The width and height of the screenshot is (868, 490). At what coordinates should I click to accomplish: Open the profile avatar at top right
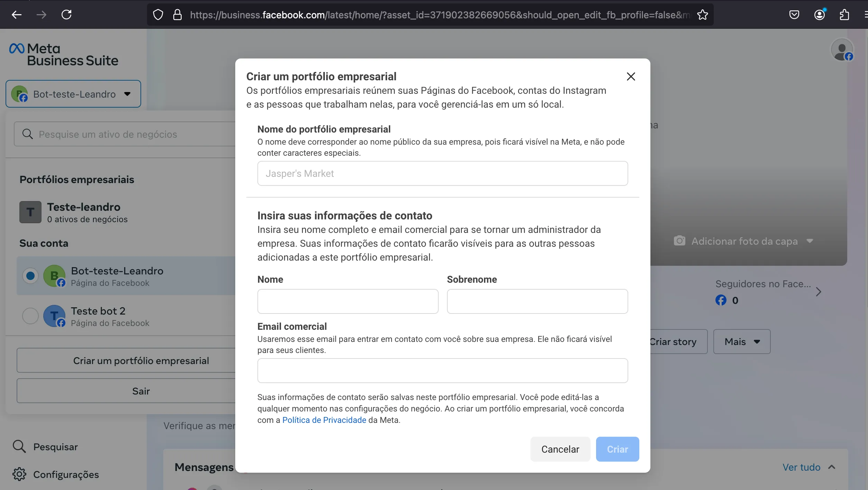tap(842, 50)
